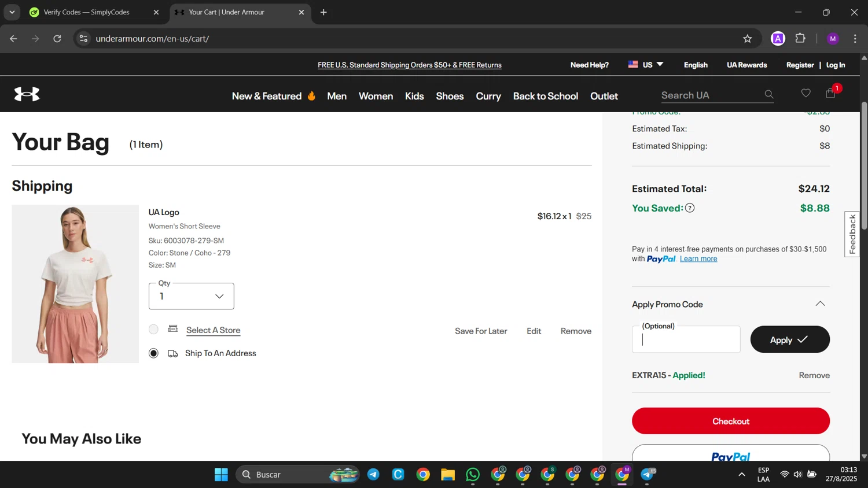The width and height of the screenshot is (868, 488).
Task: Click the Under Armour logo
Action: [27, 94]
